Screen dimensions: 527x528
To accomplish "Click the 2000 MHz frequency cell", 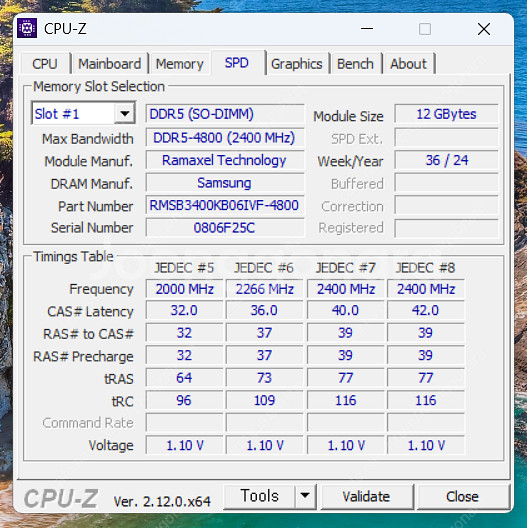I will [x=185, y=289].
